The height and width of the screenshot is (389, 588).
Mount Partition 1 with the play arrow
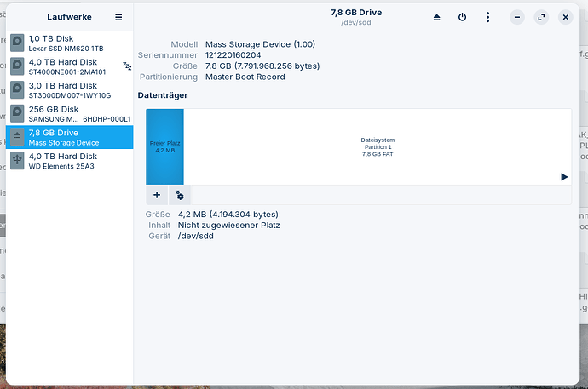pyautogui.click(x=564, y=177)
